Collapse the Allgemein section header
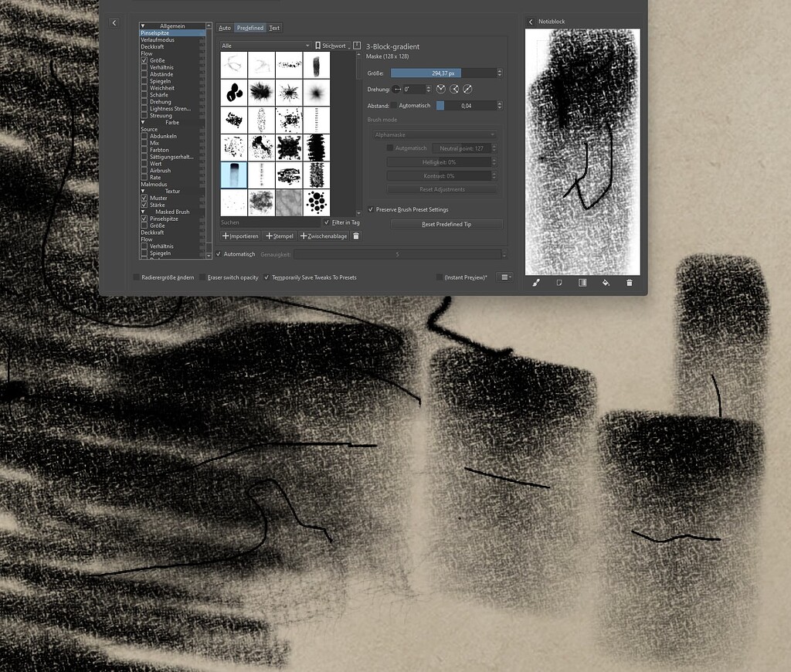The height and width of the screenshot is (672, 791). (x=144, y=25)
